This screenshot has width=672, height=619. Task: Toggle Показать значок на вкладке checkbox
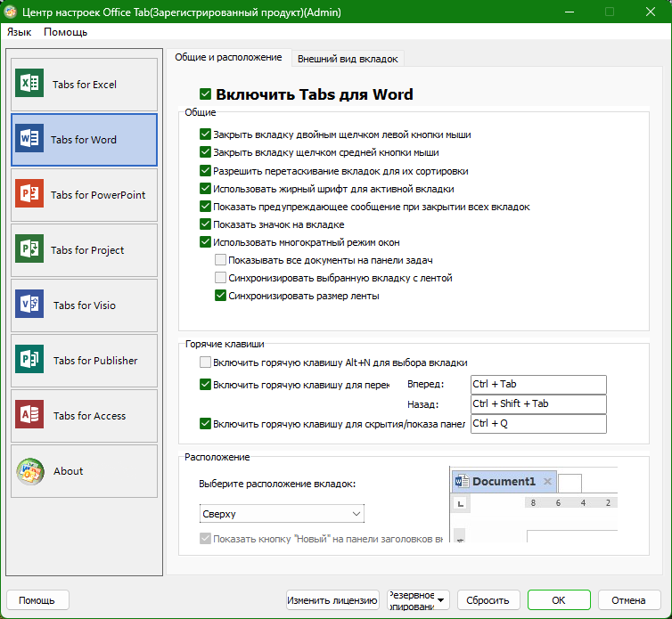coord(205,224)
